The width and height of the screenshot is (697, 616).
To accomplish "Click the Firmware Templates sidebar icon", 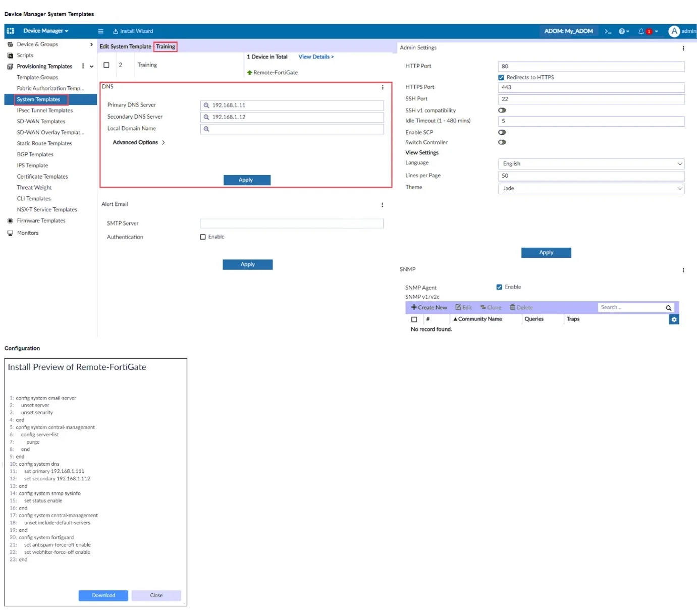I will pos(10,220).
